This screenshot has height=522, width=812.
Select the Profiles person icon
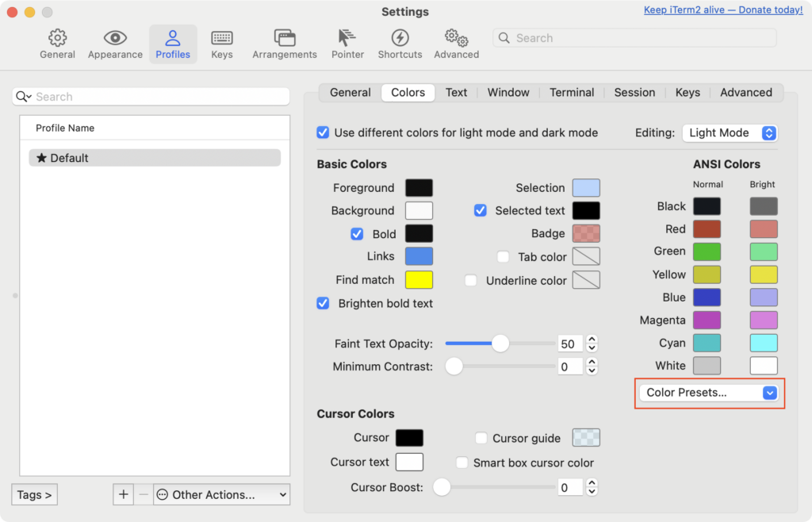click(x=172, y=38)
